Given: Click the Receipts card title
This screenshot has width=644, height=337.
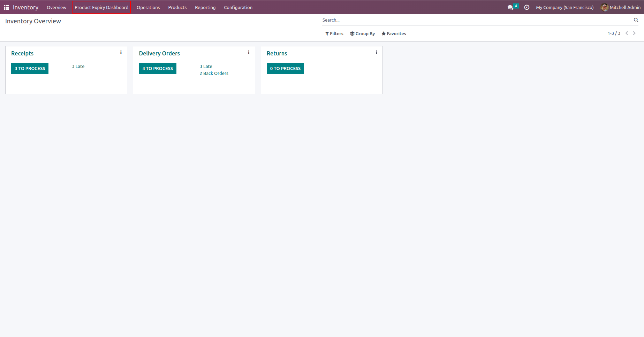Looking at the screenshot, I should tap(22, 53).
